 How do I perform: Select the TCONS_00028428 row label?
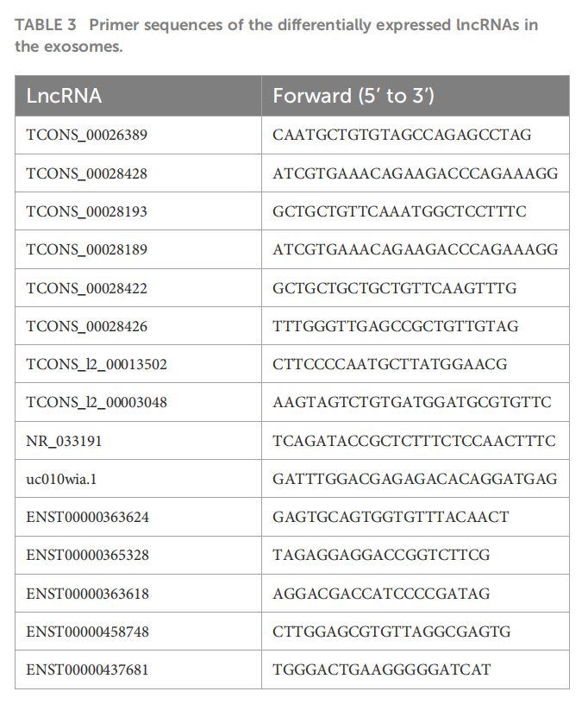(86, 173)
